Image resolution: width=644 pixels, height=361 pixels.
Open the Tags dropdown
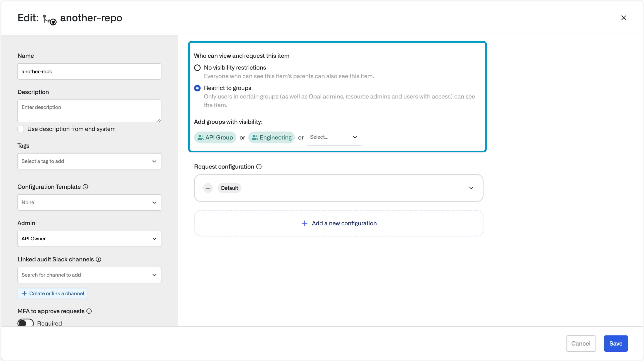[x=89, y=161]
